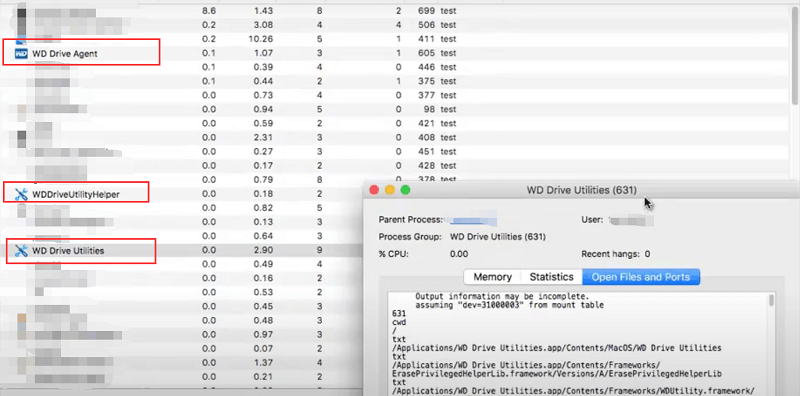The height and width of the screenshot is (396, 800).
Task: Select the WD Drive Utilities process name
Action: point(68,251)
